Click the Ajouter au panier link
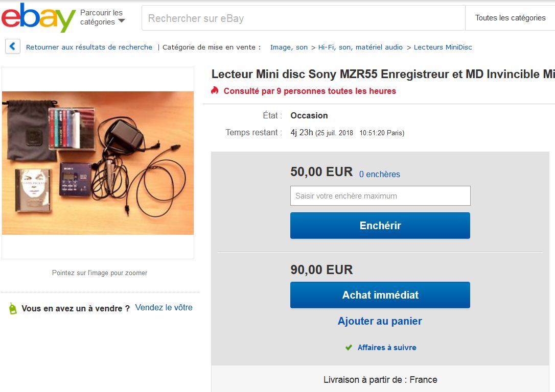This screenshot has height=392, width=555. (380, 321)
